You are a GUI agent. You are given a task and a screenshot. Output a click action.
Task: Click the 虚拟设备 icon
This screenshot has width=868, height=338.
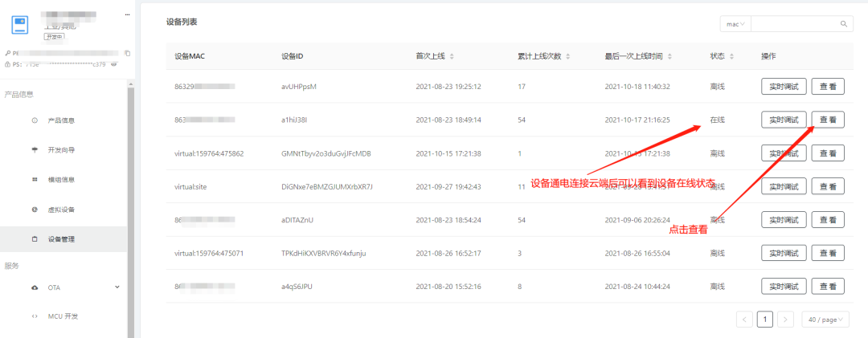pyautogui.click(x=35, y=210)
